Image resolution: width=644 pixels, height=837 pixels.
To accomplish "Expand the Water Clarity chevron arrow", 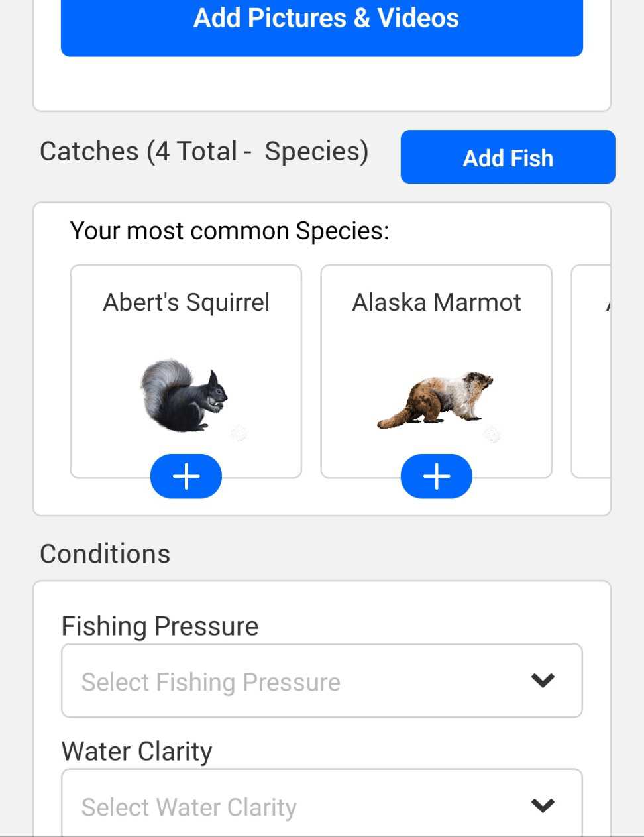I will click(543, 805).
